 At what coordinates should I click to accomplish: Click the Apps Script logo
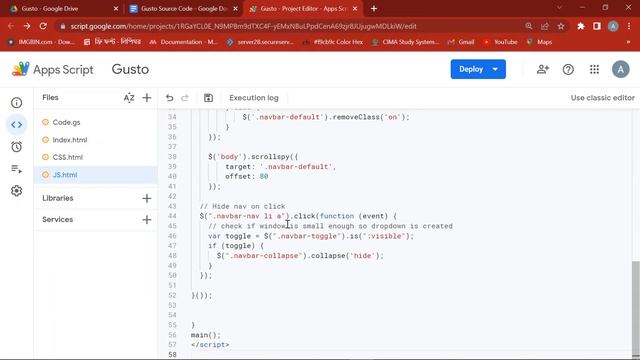pos(53,69)
